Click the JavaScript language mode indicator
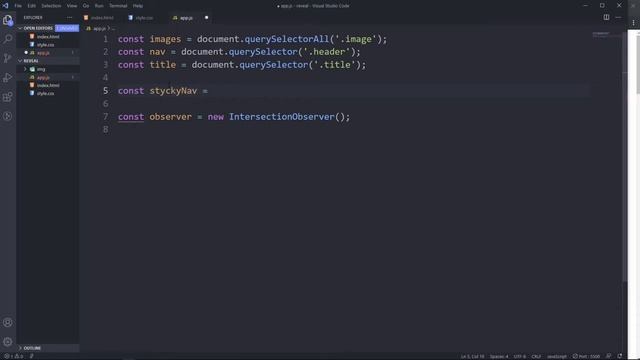 557,356
